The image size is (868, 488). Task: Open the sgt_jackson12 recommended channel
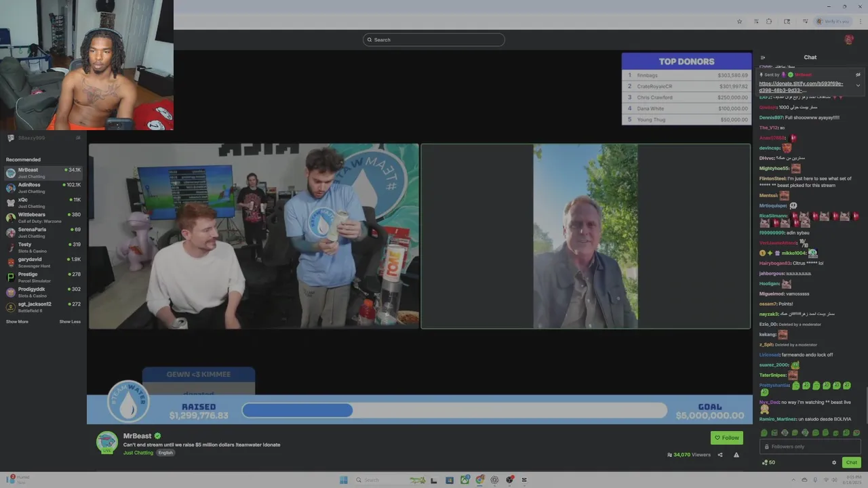pyautogui.click(x=43, y=307)
